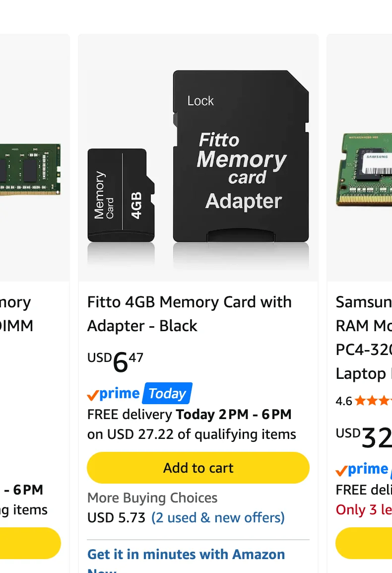Click FREE delivery Today 2 PM - 6 PM text
Screen dimensions: 392x573
pos(189,415)
